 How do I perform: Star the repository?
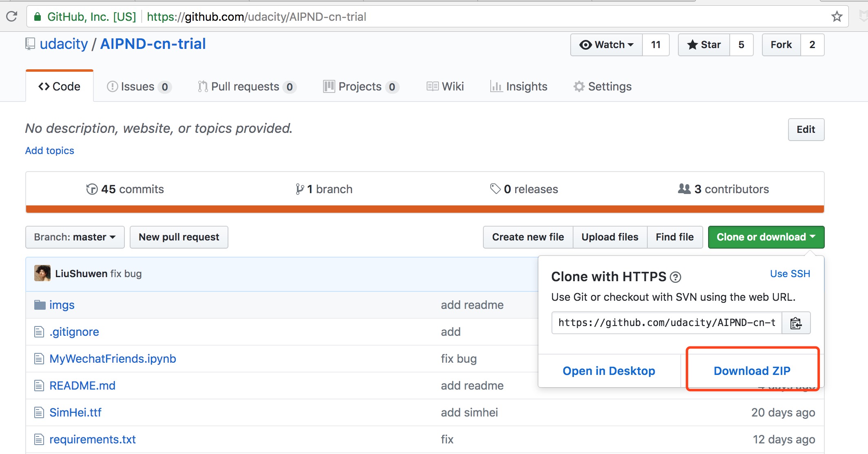[x=704, y=45]
